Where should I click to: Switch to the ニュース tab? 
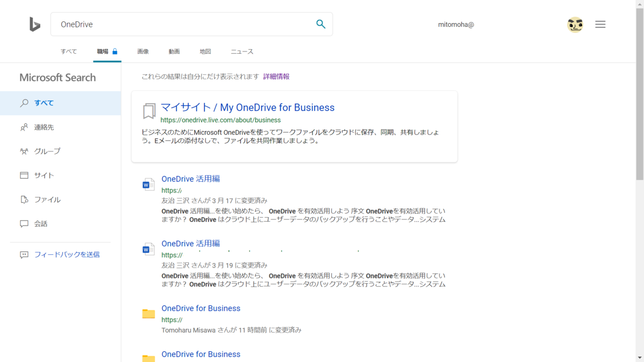[242, 51]
